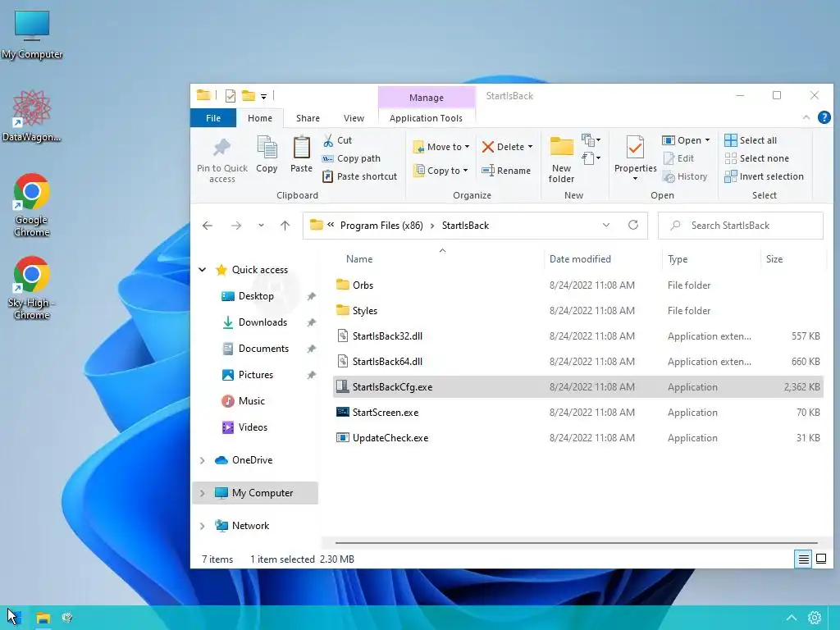
Task: Click Paste shortcut in the ribbon
Action: [x=359, y=176]
